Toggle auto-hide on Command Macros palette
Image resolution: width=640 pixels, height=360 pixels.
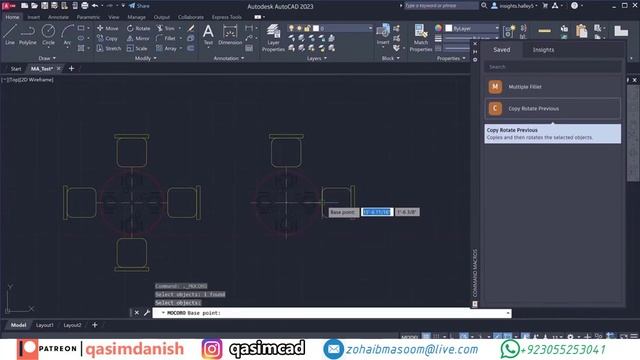click(x=475, y=52)
